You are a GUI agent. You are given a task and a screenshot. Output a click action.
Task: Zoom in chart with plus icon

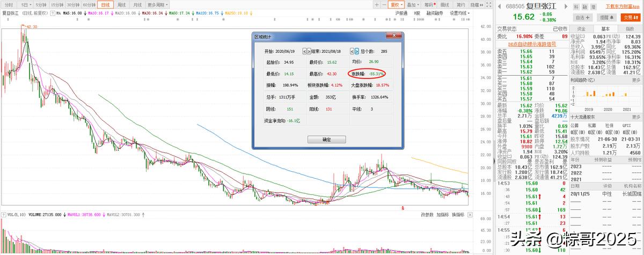377,5
